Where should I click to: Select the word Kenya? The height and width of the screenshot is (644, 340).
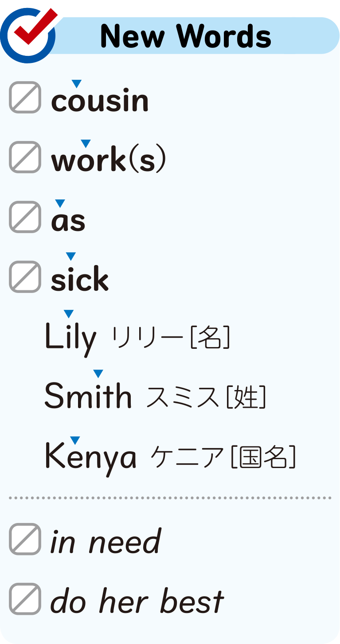90,457
